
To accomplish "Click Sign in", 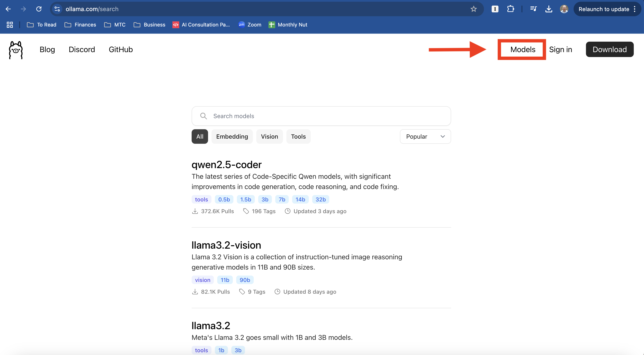I will [x=561, y=50].
